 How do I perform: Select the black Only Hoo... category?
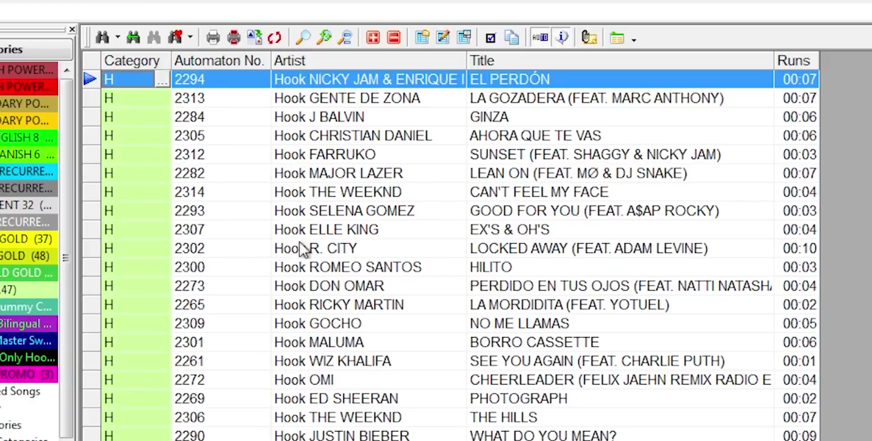click(x=29, y=357)
